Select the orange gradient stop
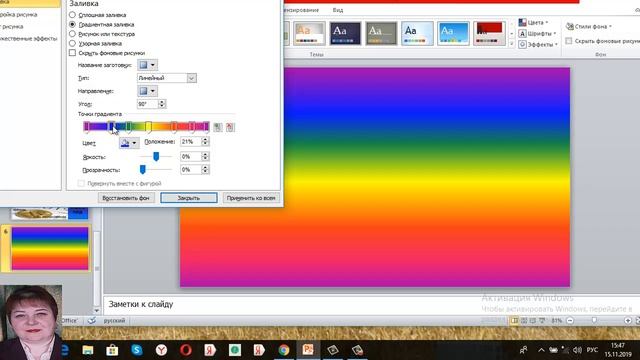Viewport: 640px width, 360px height. (173, 127)
